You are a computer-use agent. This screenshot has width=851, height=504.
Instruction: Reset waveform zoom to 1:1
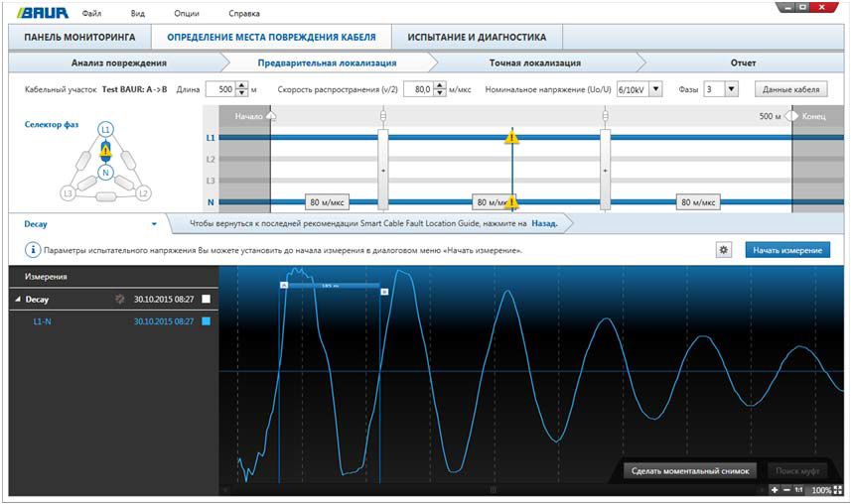click(x=799, y=490)
